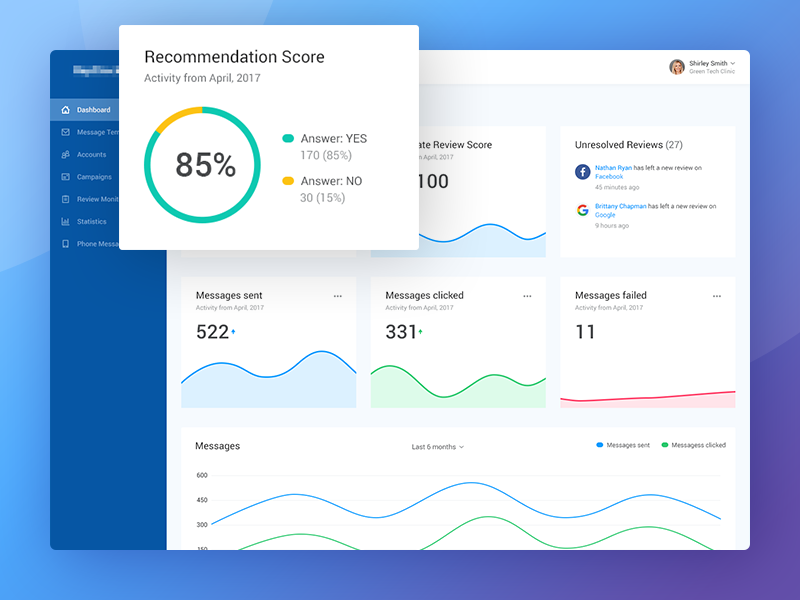Image resolution: width=800 pixels, height=600 pixels.
Task: Click the Phone Messages mobile icon
Action: pyautogui.click(x=65, y=244)
